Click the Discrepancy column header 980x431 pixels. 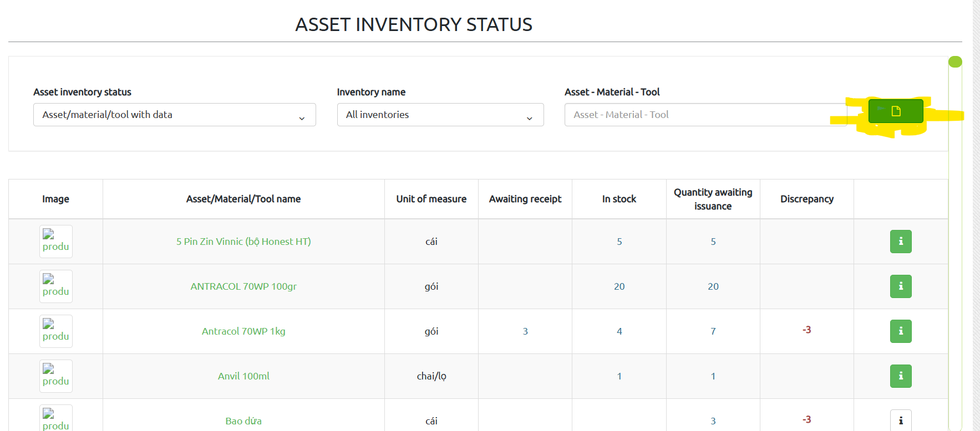coord(806,199)
